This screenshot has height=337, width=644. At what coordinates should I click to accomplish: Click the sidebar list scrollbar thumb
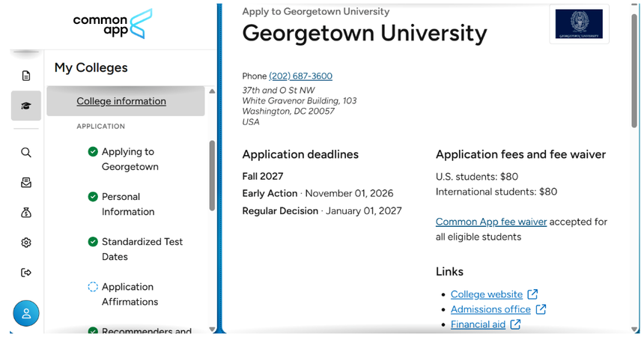(212, 175)
